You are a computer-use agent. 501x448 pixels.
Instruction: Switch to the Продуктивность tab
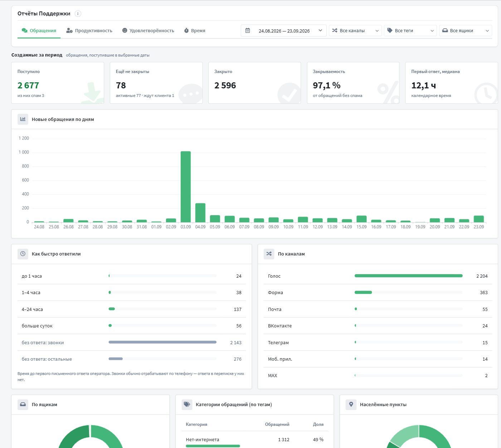tap(89, 31)
